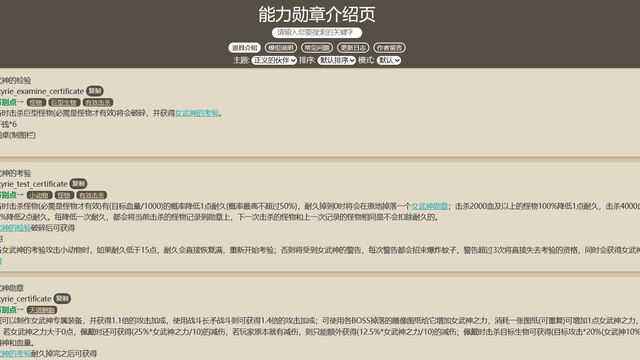Open the 模组说明 tab
The width and height of the screenshot is (640, 360).
click(x=281, y=48)
